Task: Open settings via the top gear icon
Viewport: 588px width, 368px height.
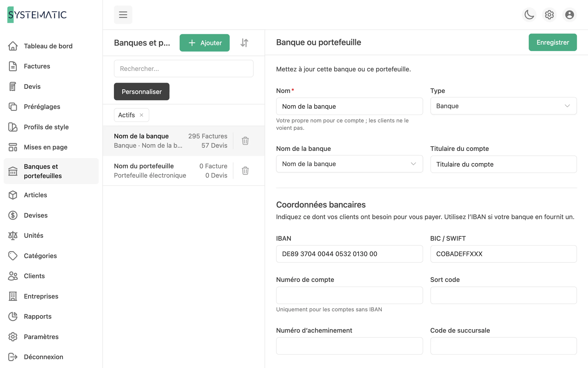Action: coord(549,15)
